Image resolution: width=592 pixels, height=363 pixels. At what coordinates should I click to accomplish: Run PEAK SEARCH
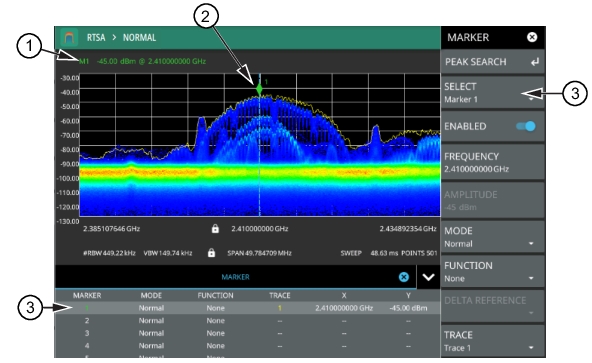[492, 62]
